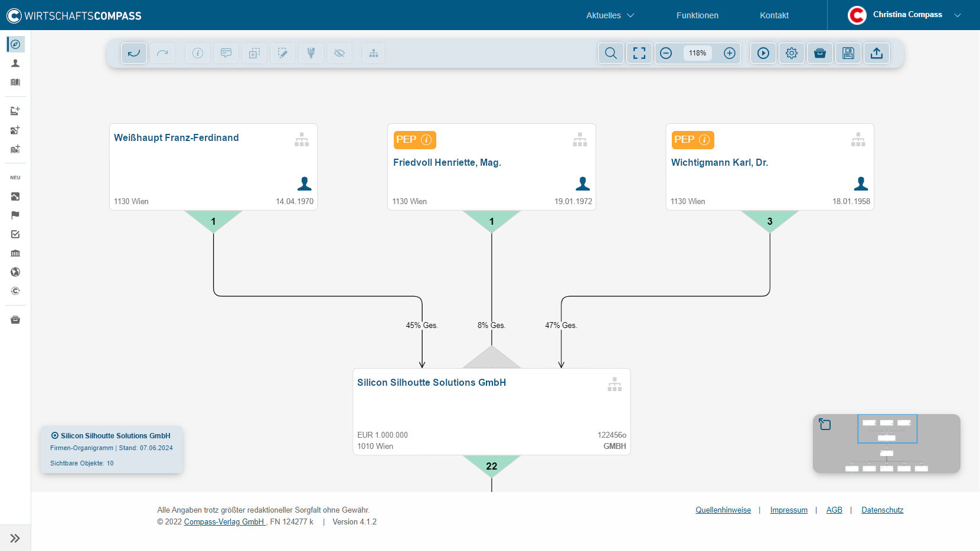Open the Kontakt menu item
This screenshot has width=980, height=551.
pos(774,15)
